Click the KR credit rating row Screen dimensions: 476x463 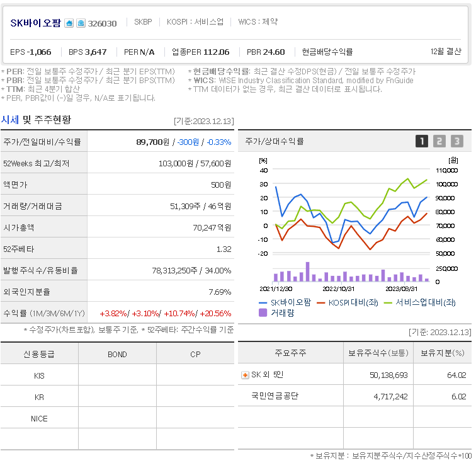(117, 397)
